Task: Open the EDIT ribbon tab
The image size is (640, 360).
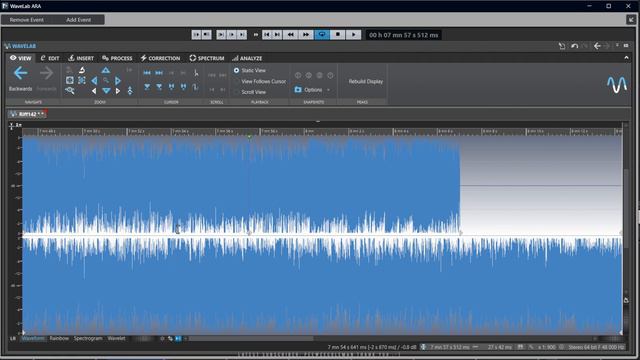Action: pos(50,58)
